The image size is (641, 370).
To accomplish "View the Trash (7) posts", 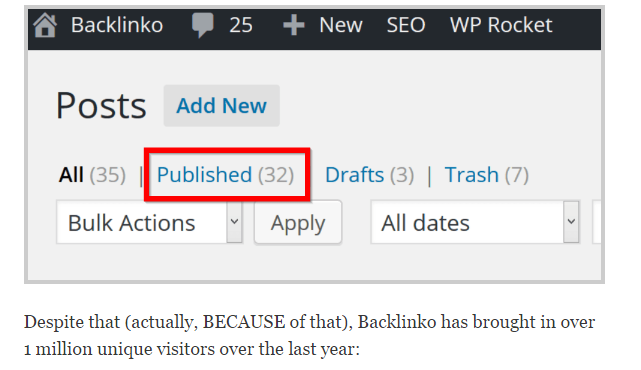I will (486, 175).
